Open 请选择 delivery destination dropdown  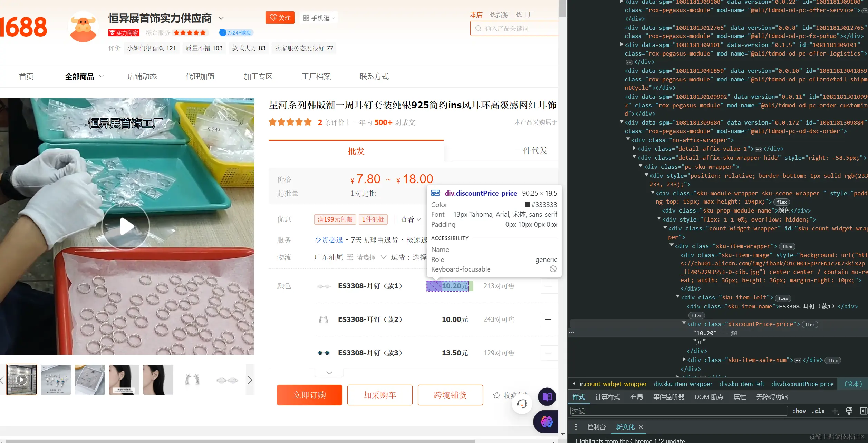[371, 257]
